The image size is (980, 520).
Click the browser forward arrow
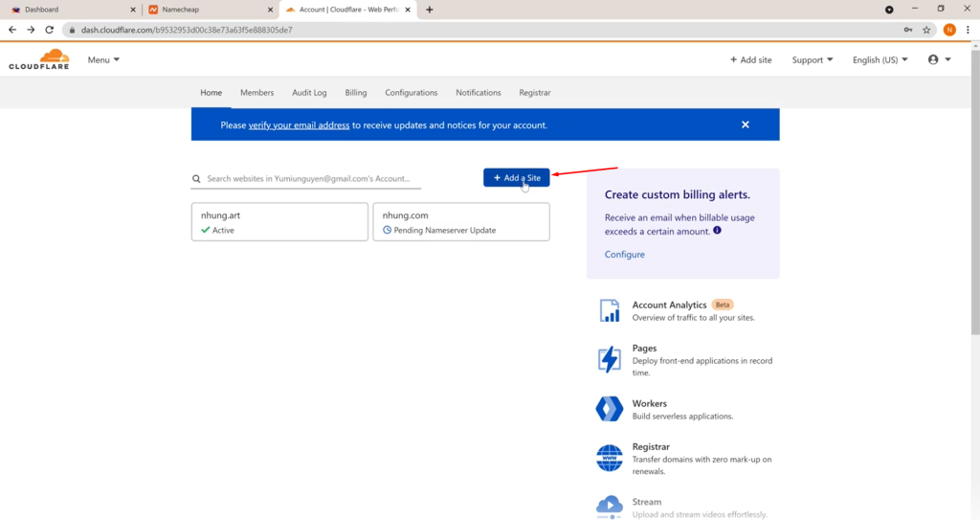(x=31, y=30)
